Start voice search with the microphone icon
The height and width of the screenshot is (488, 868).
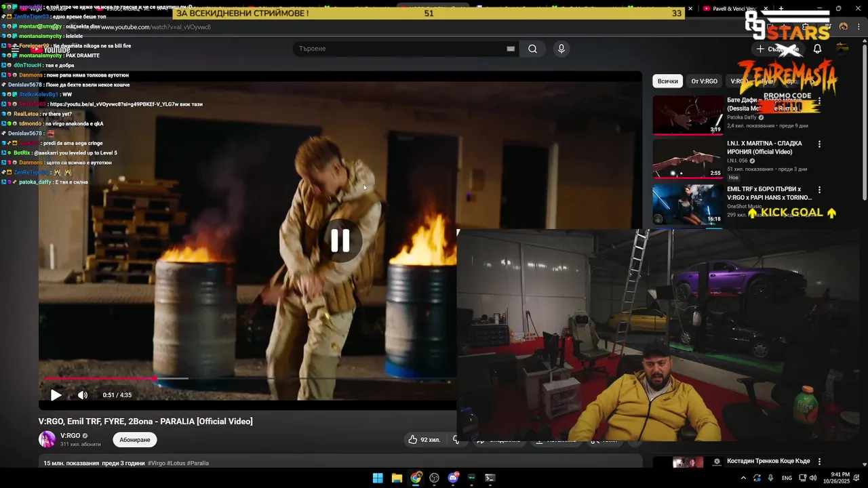[561, 49]
